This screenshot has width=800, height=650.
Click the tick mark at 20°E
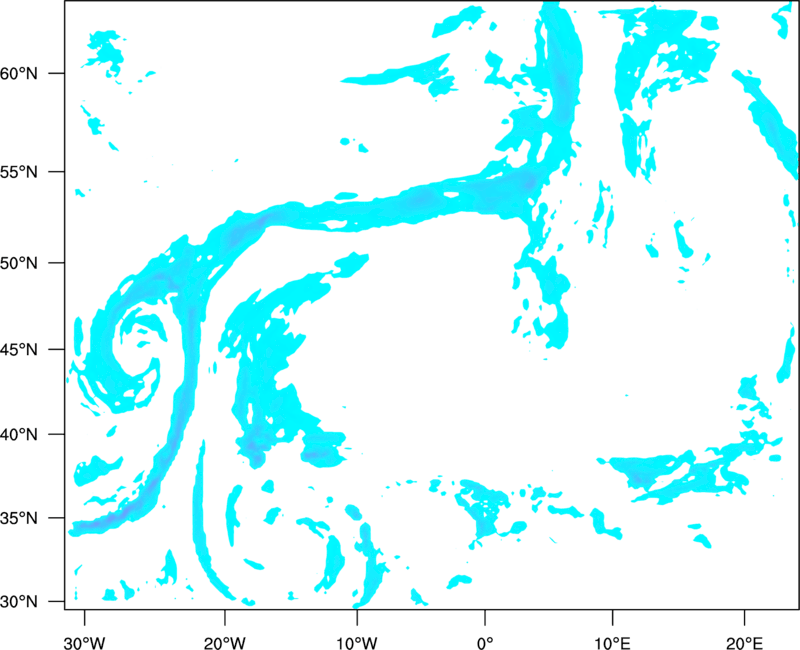click(744, 617)
